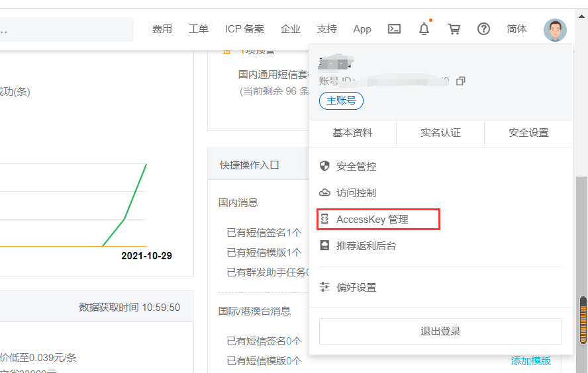Go to the 基本资料 tab
588x373 pixels.
point(352,133)
